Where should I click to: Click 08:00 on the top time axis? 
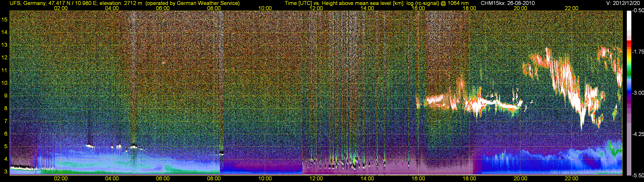pyautogui.click(x=214, y=8)
